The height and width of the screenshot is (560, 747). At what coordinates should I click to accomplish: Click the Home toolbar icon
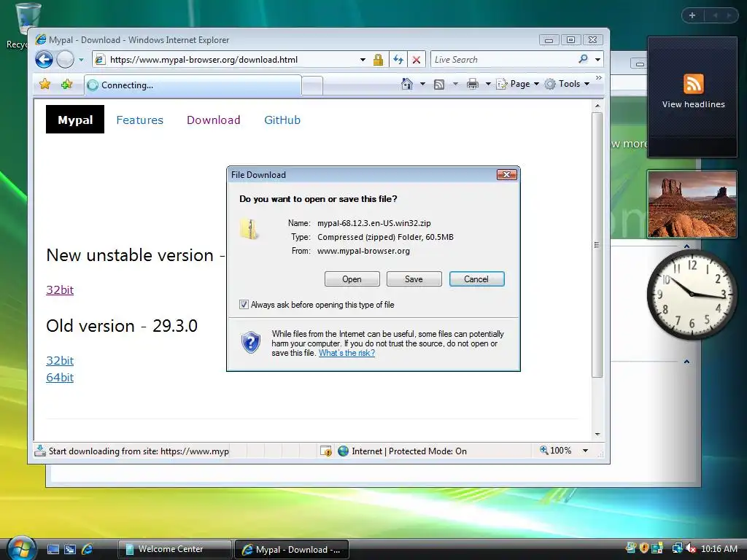tap(407, 84)
